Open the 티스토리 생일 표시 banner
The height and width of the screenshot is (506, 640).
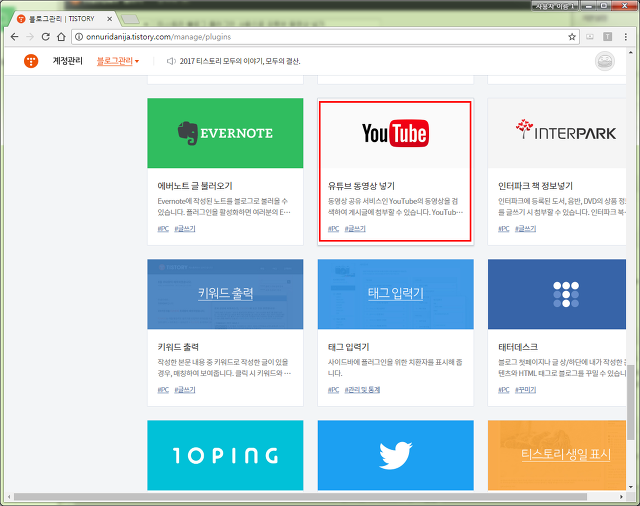pyautogui.click(x=557, y=455)
